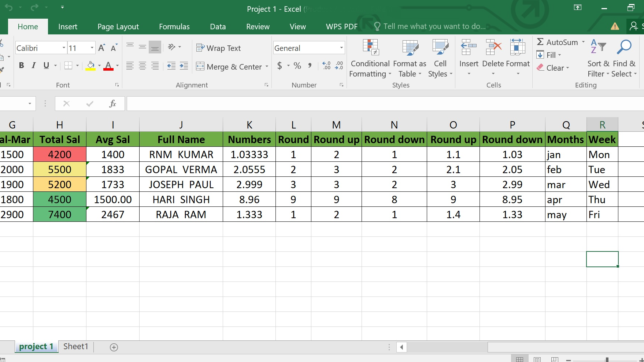Apply the yellow fill color swatch
The width and height of the screenshot is (644, 362).
(x=90, y=66)
